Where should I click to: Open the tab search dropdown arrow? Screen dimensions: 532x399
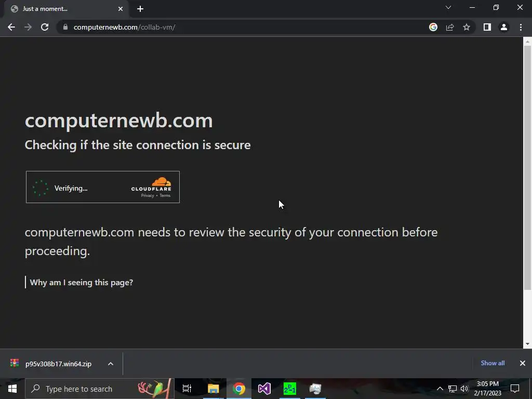pos(448,7)
